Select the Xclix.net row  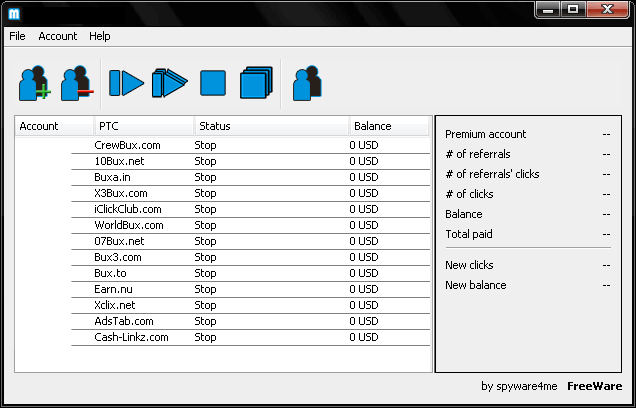[x=250, y=305]
